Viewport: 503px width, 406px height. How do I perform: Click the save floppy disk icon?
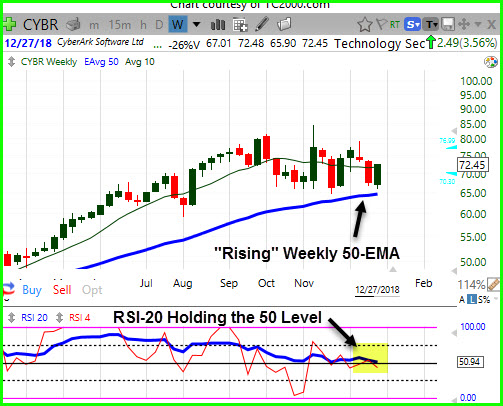[x=448, y=24]
